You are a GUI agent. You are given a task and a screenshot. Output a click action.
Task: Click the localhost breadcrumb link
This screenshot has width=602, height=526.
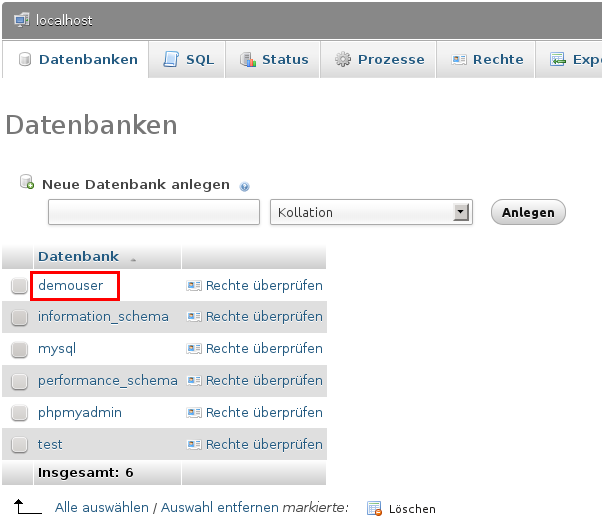pyautogui.click(x=64, y=20)
